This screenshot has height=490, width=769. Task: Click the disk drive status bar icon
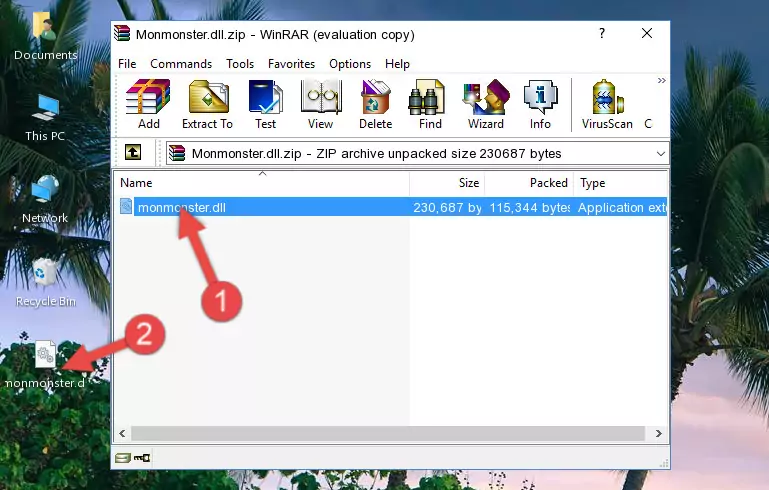point(123,458)
